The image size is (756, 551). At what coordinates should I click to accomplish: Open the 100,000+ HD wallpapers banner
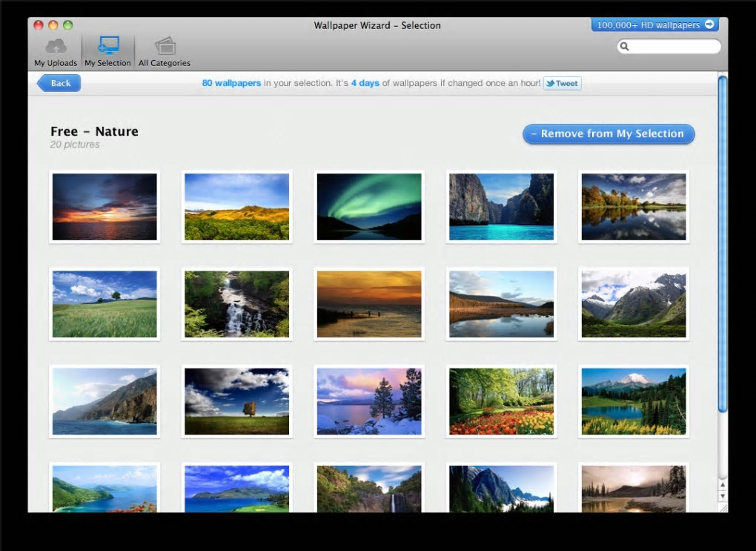[x=654, y=24]
